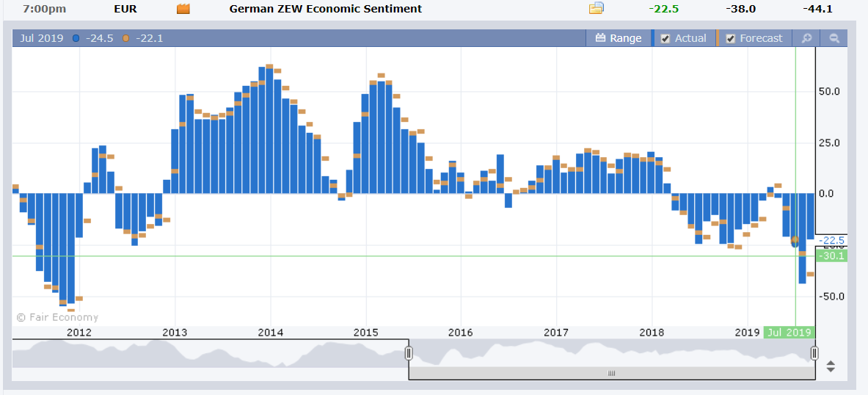This screenshot has height=395, width=868.
Task: Zoom out of the chart
Action: tap(834, 38)
